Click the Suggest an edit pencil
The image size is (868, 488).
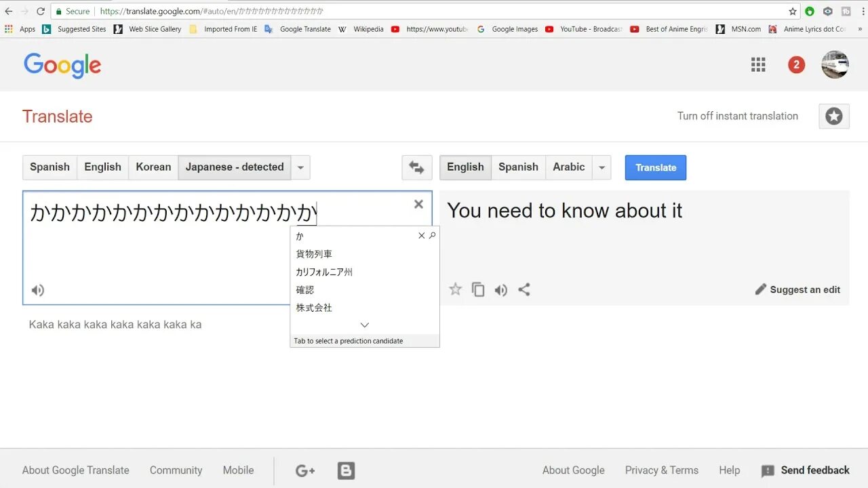tap(797, 289)
